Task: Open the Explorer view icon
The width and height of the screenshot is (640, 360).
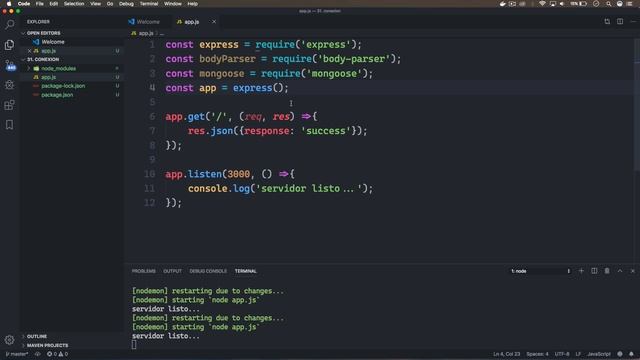Action: click(9, 45)
